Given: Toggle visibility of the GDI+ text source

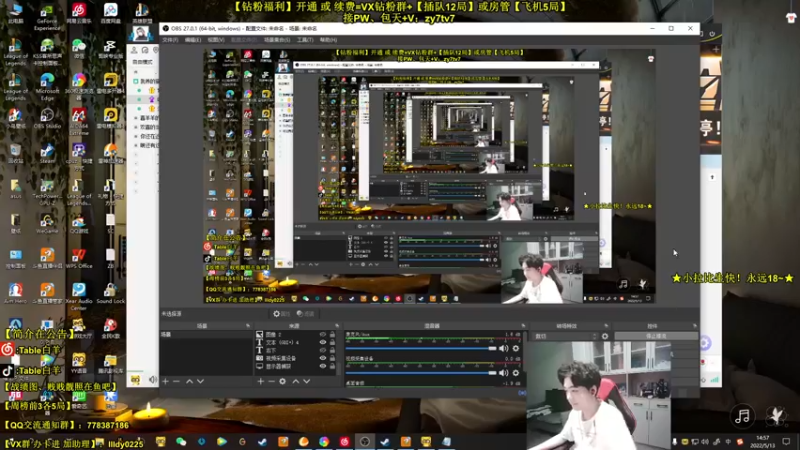Looking at the screenshot, I should coord(322,342).
